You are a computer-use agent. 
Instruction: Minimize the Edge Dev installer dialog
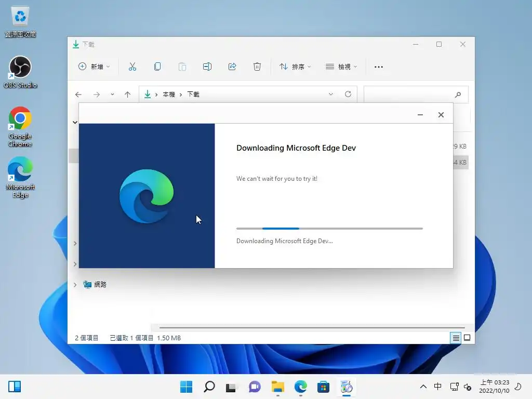[420, 115]
